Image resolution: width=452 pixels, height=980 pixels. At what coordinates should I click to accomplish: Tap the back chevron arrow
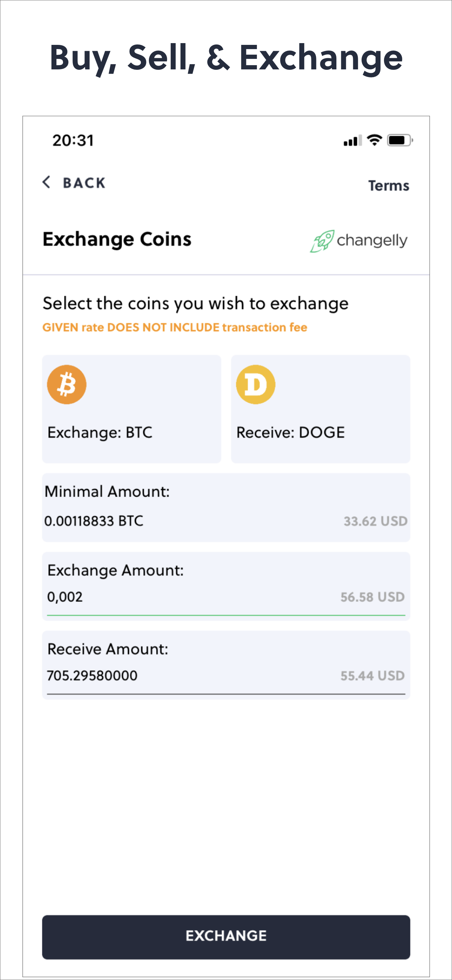[x=46, y=182]
